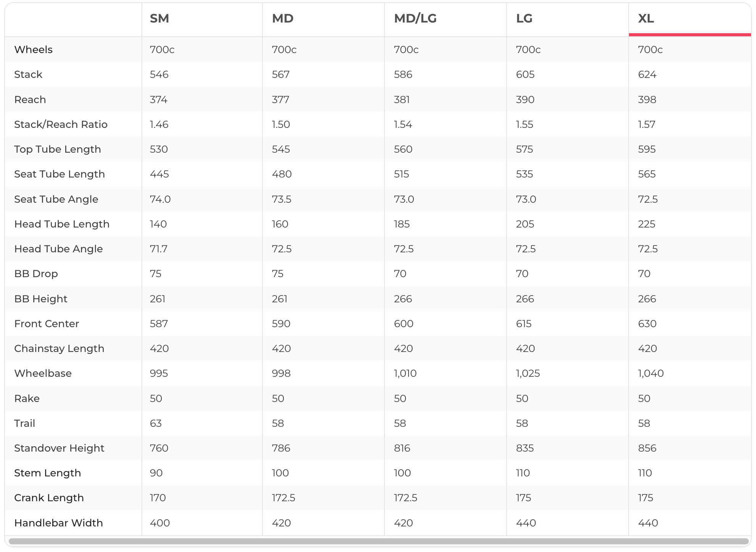The width and height of the screenshot is (756, 552).
Task: Click the Handlebar Width row label
Action: click(58, 523)
